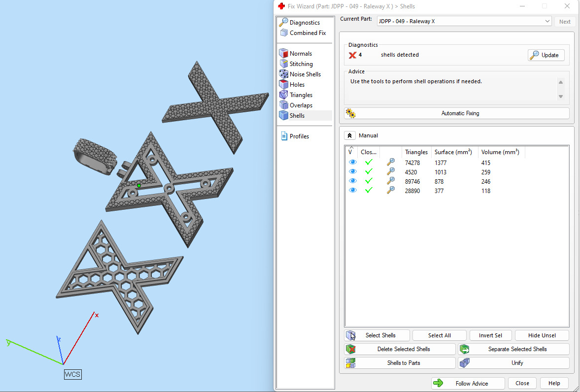Open the Current Part dropdown

coord(464,22)
